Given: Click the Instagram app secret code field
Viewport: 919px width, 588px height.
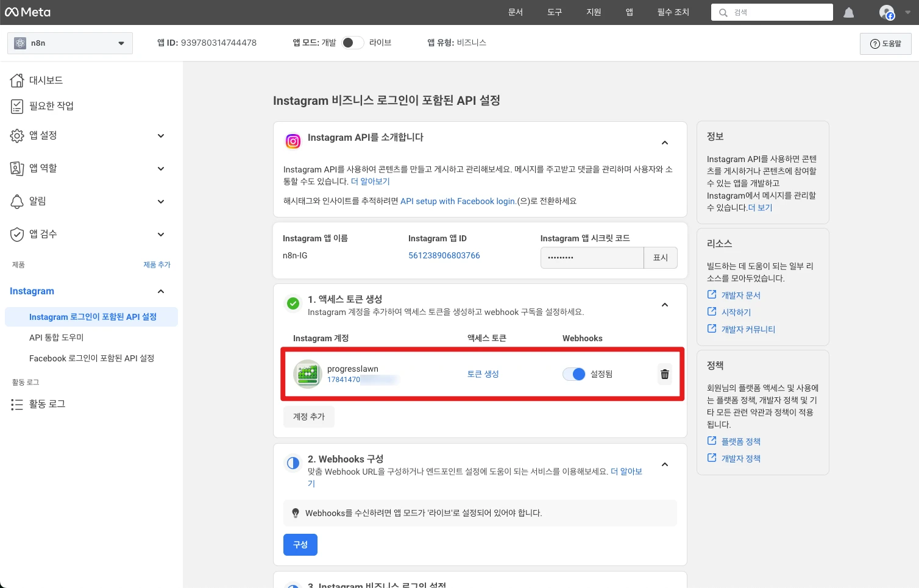Looking at the screenshot, I should coord(592,258).
